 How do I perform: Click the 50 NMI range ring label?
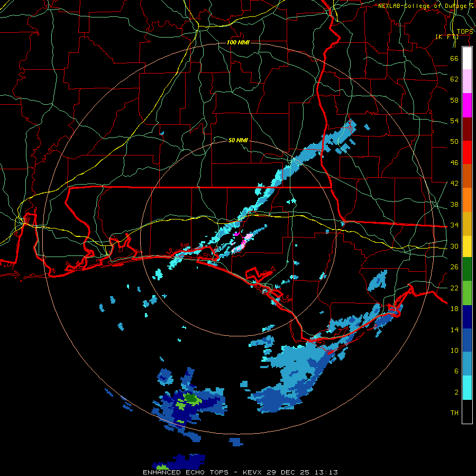pos(238,140)
